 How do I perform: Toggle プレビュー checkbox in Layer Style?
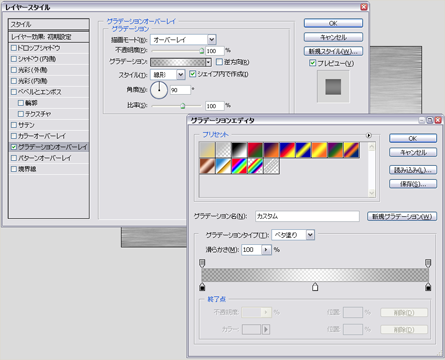[x=312, y=63]
